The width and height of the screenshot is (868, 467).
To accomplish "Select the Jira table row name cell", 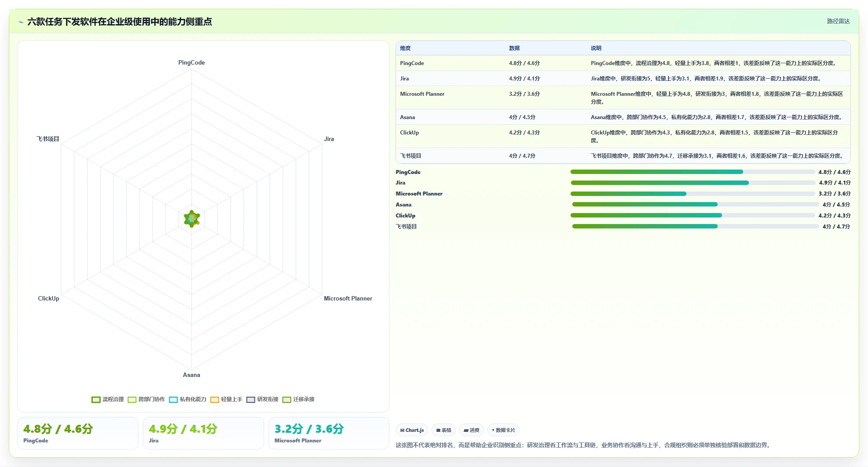I will pos(450,79).
